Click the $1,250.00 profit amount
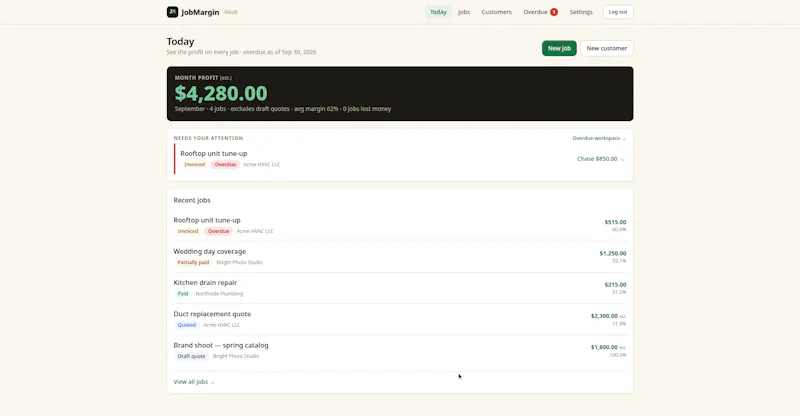Image resolution: width=800 pixels, height=416 pixels. pyautogui.click(x=613, y=253)
